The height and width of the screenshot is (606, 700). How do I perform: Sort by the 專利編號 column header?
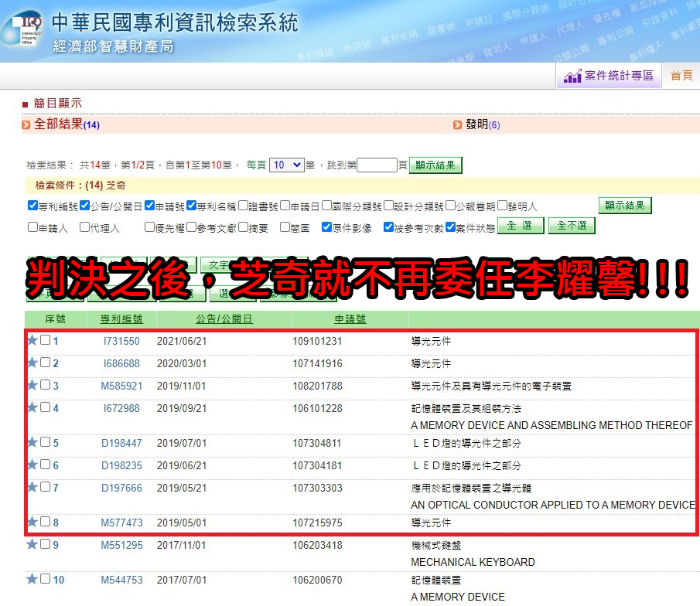coord(121,319)
